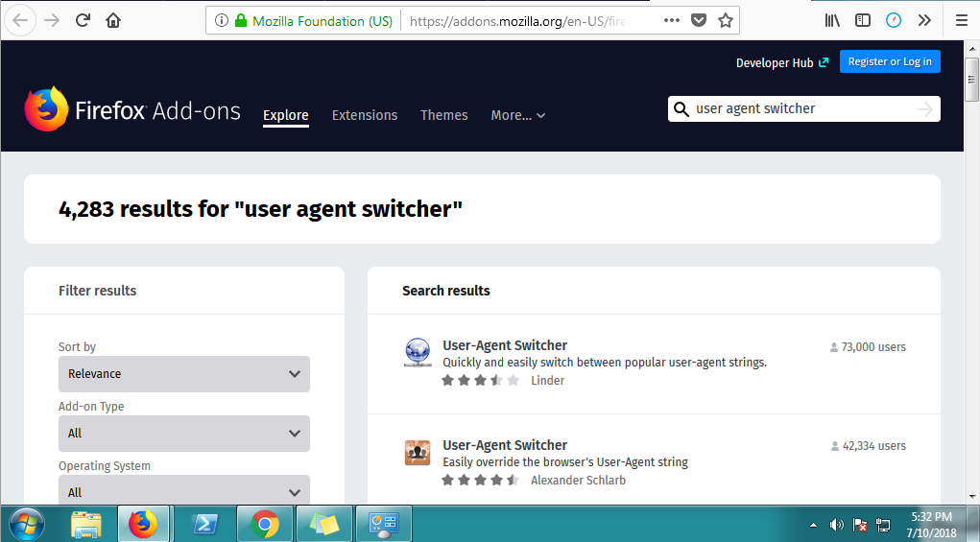Go forward with the forward arrow

coord(53,20)
